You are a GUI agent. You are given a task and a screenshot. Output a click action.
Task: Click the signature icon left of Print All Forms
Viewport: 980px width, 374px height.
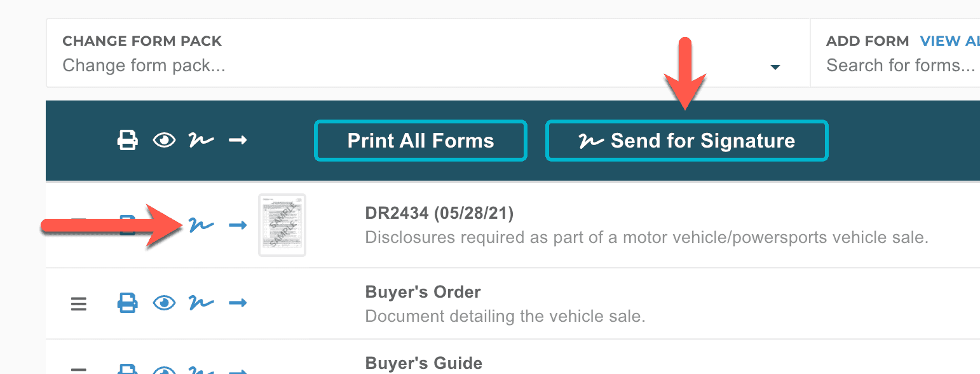[x=201, y=140]
